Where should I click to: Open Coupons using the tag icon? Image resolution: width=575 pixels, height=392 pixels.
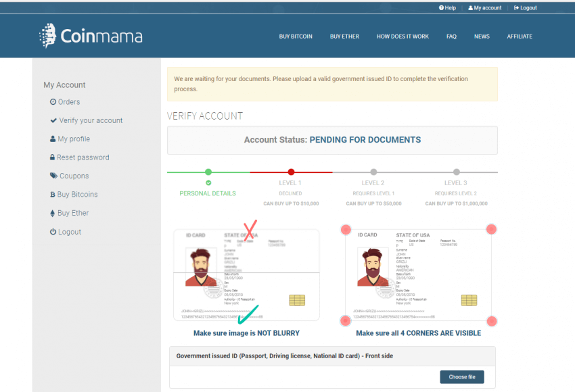[x=53, y=176]
